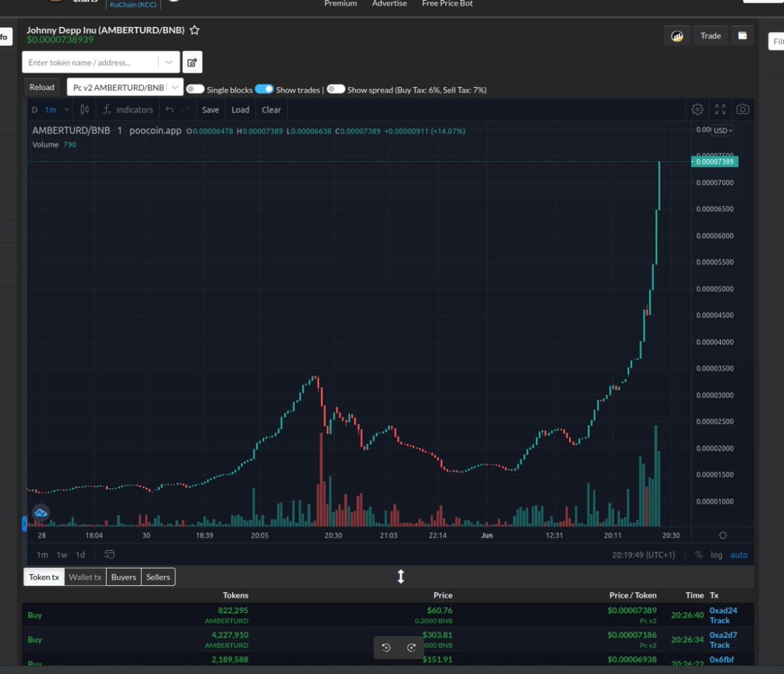Toggle log scale mode
This screenshot has height=674, width=784.
(x=717, y=555)
